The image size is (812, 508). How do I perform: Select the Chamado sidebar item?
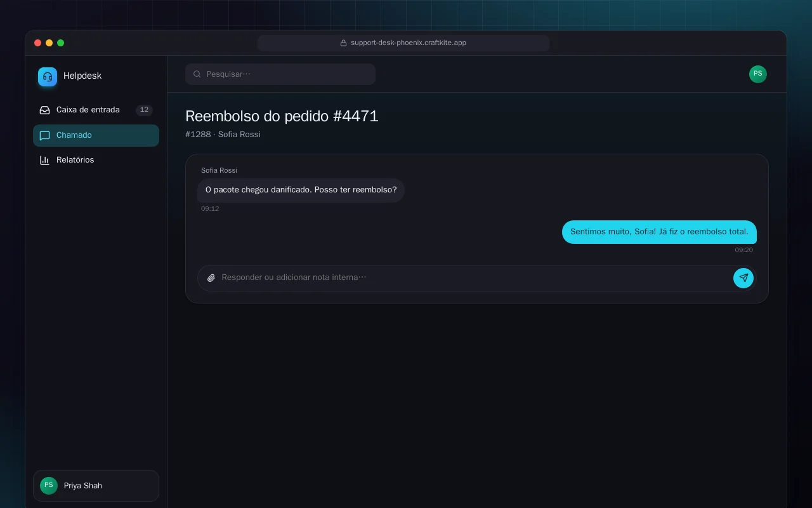tap(96, 135)
